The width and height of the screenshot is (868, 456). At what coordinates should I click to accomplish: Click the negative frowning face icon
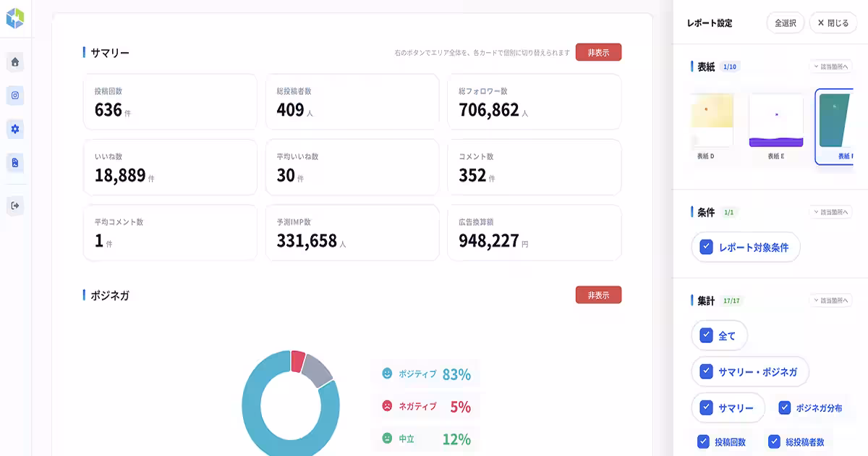click(x=387, y=406)
